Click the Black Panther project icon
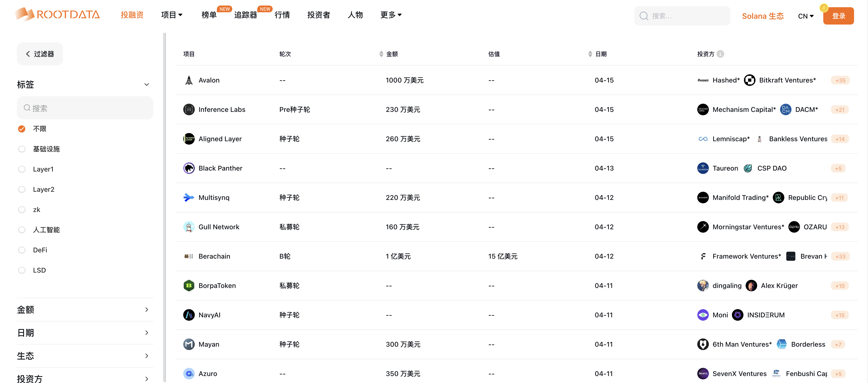868x383 pixels. click(189, 168)
